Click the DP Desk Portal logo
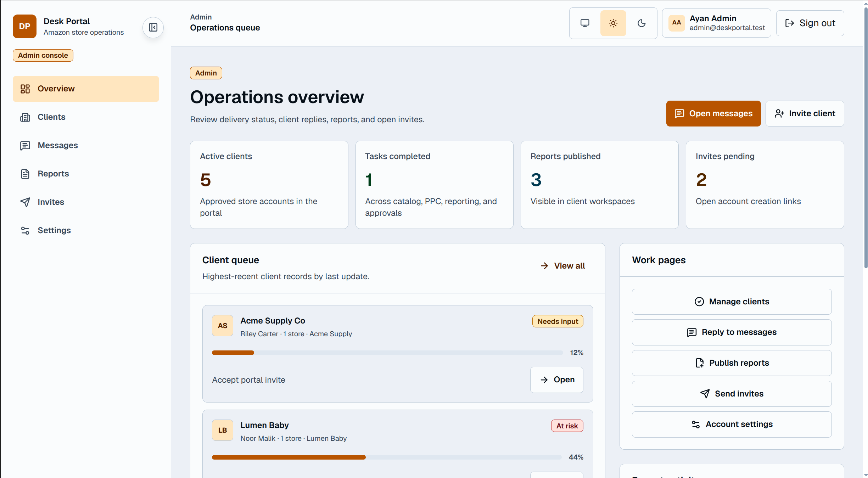Screen dimensions: 868x478 (24, 26)
